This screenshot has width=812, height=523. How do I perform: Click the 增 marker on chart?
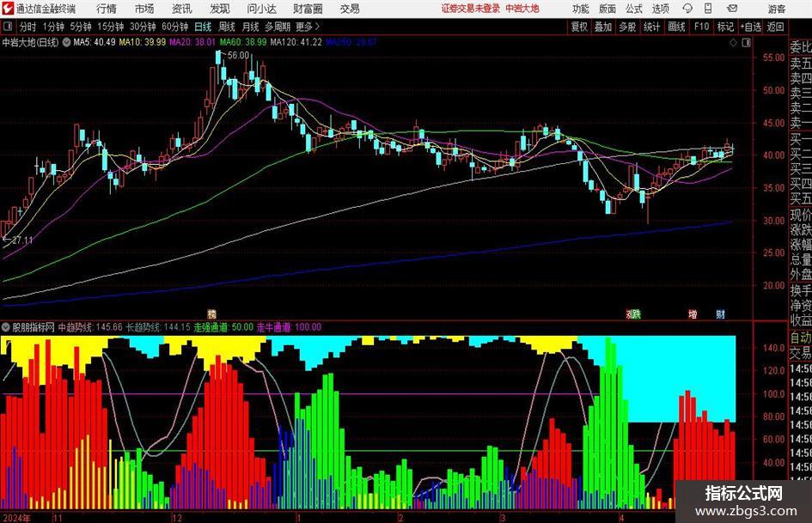tap(693, 314)
